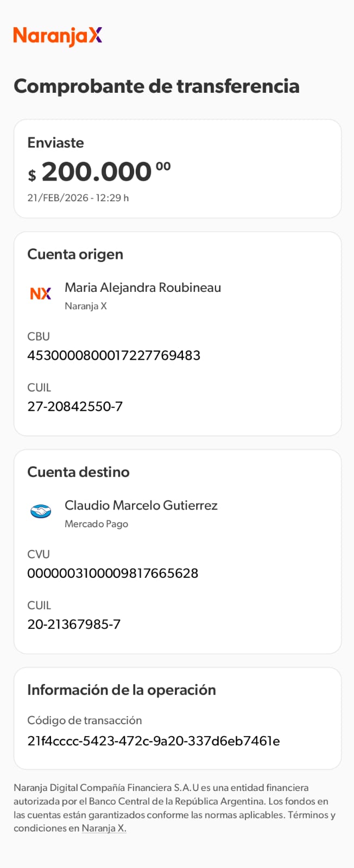Tap the Enviaste label
354x868 pixels.
pyautogui.click(x=55, y=143)
